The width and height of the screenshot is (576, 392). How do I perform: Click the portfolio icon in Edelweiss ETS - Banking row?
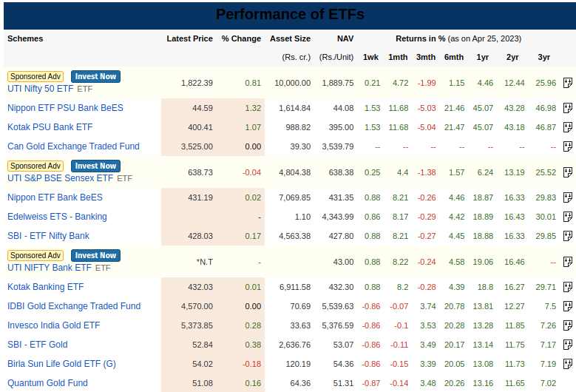(568, 217)
